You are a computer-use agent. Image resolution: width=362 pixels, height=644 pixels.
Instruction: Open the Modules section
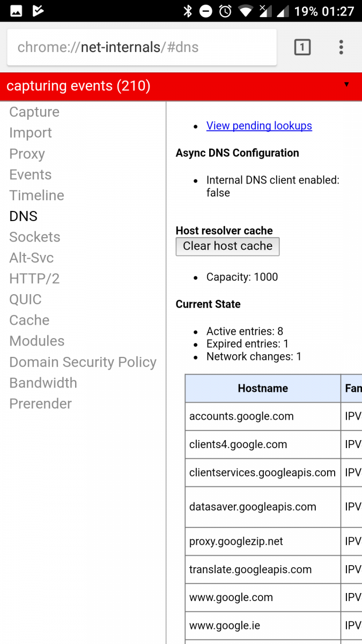tap(37, 341)
